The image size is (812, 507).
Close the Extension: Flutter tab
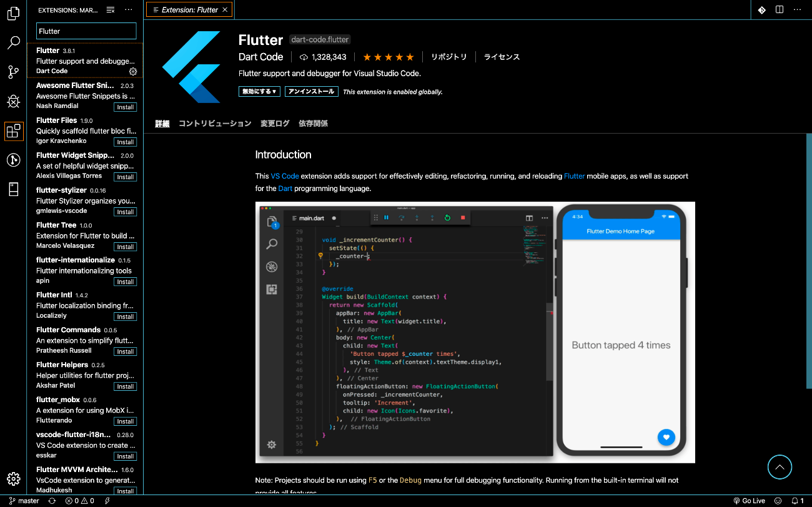pyautogui.click(x=225, y=9)
